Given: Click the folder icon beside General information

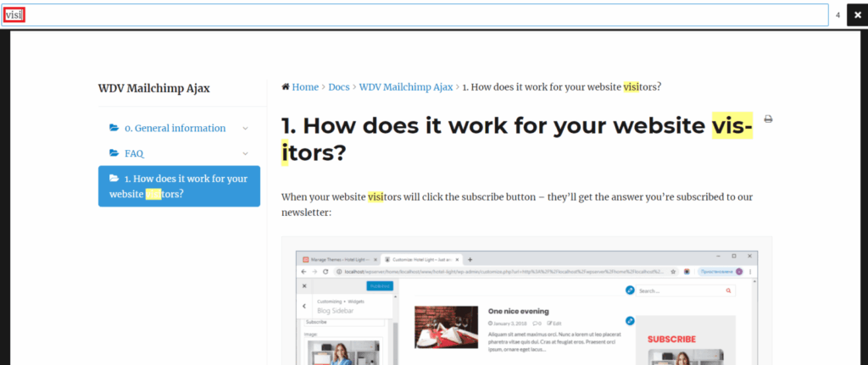Looking at the screenshot, I should (x=114, y=128).
